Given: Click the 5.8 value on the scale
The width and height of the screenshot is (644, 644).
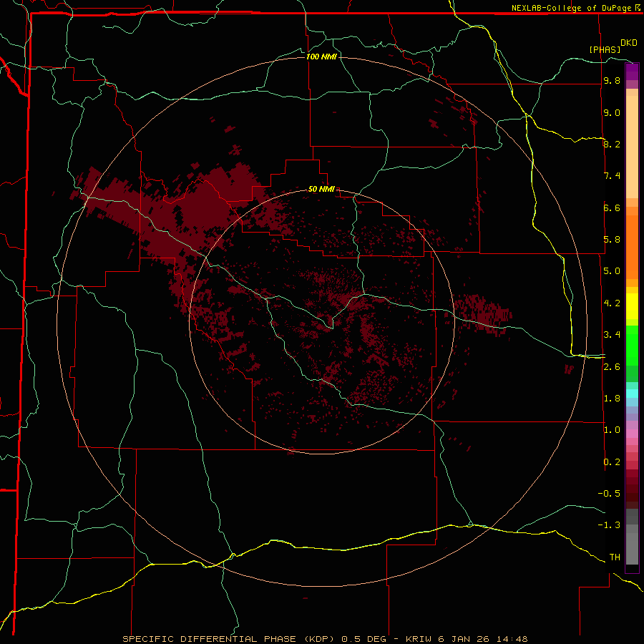Looking at the screenshot, I should [x=612, y=240].
